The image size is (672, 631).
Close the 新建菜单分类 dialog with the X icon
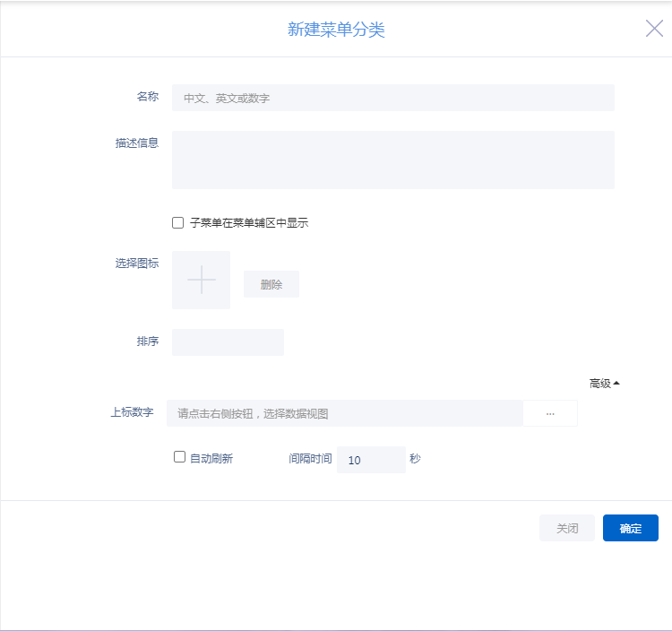(654, 29)
